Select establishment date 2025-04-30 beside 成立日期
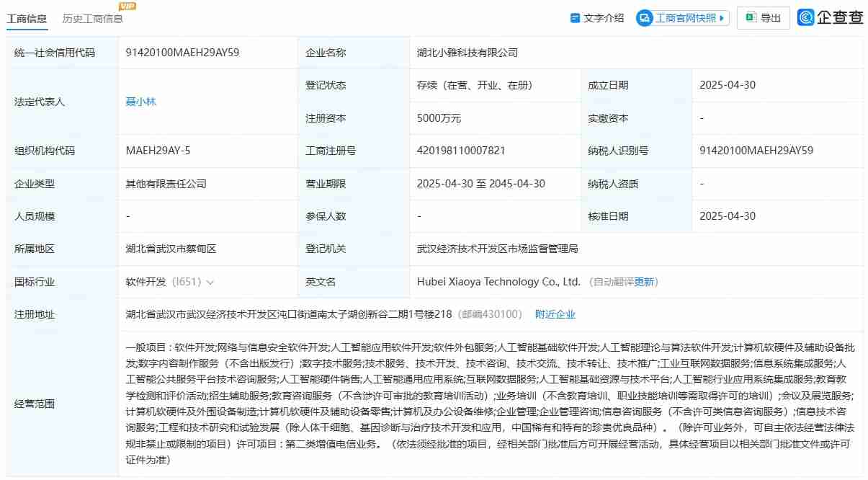Screen dimensions: 868x480 click(728, 85)
